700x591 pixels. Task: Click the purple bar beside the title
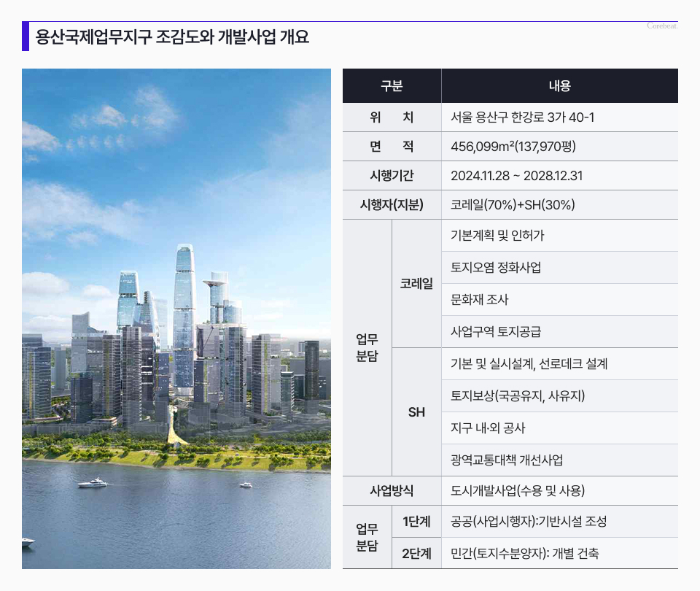pyautogui.click(x=26, y=36)
